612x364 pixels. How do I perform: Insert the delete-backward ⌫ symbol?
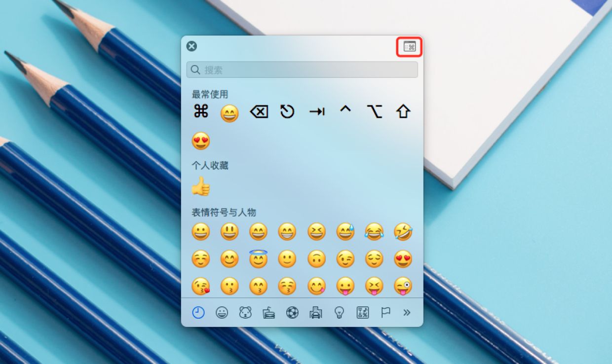(x=259, y=112)
